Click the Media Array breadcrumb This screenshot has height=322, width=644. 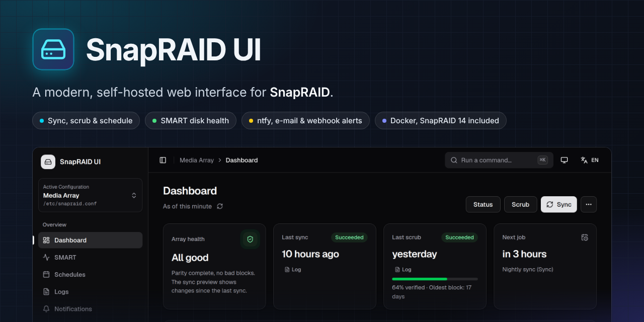coord(197,160)
